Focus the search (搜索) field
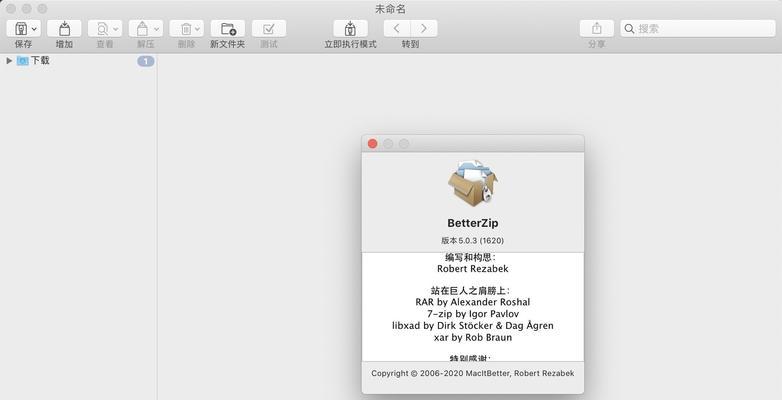Viewport: 782px width, 400px height. (698, 28)
